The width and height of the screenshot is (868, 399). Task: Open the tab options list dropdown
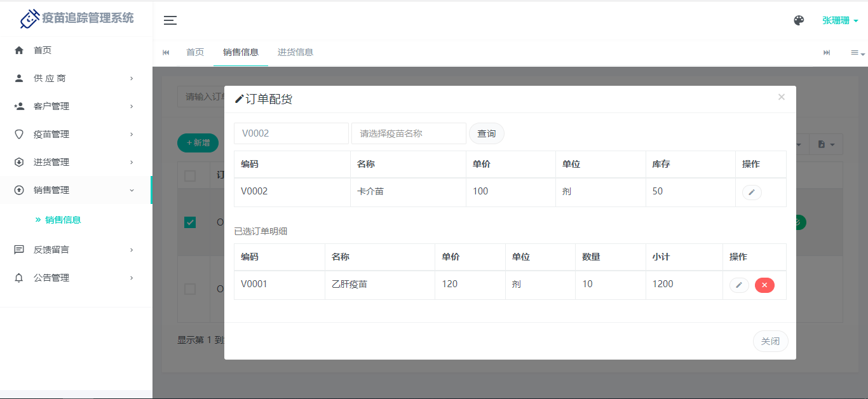pyautogui.click(x=858, y=53)
